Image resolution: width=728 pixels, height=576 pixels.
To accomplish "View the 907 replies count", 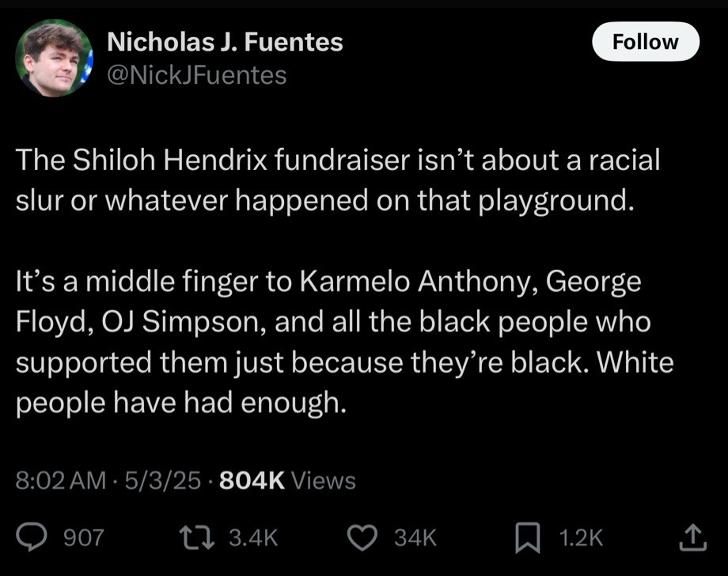I will pos(84,537).
